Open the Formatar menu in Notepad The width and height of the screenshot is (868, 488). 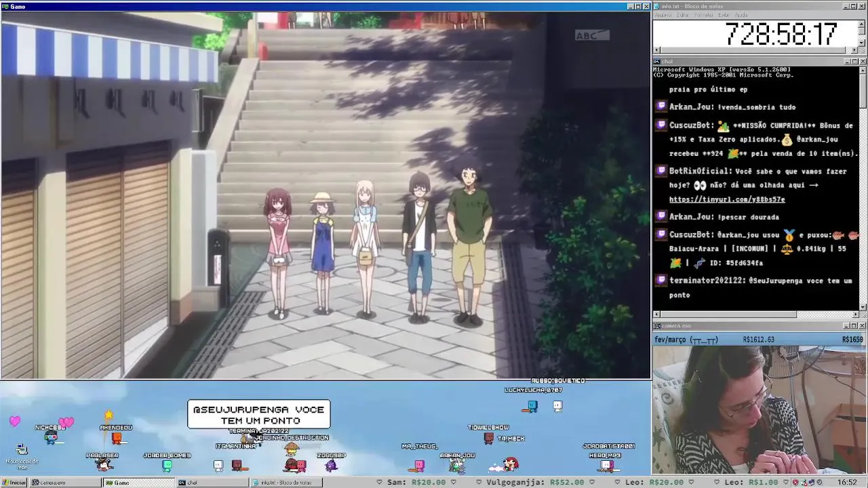click(x=703, y=15)
